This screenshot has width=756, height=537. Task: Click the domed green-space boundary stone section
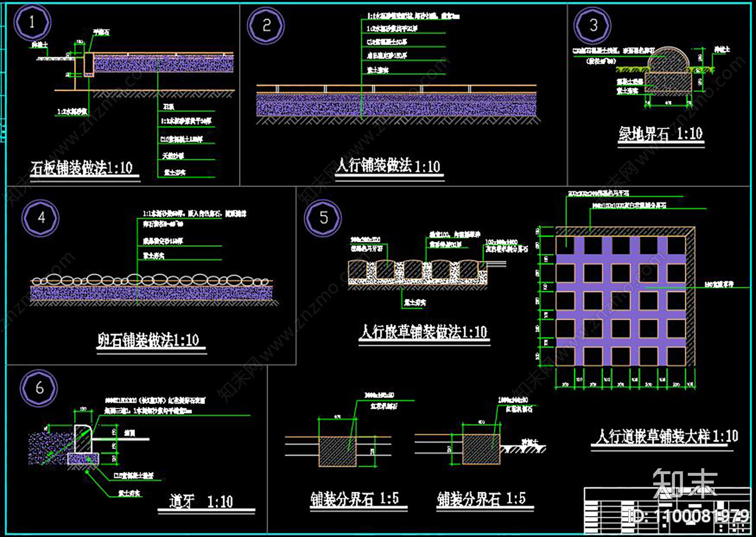click(x=667, y=70)
